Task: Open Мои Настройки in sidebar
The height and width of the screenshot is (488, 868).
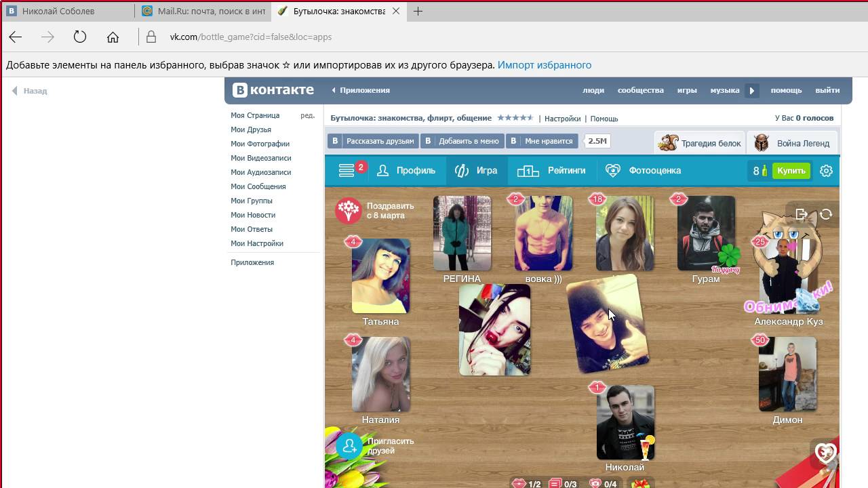Action: click(x=257, y=243)
